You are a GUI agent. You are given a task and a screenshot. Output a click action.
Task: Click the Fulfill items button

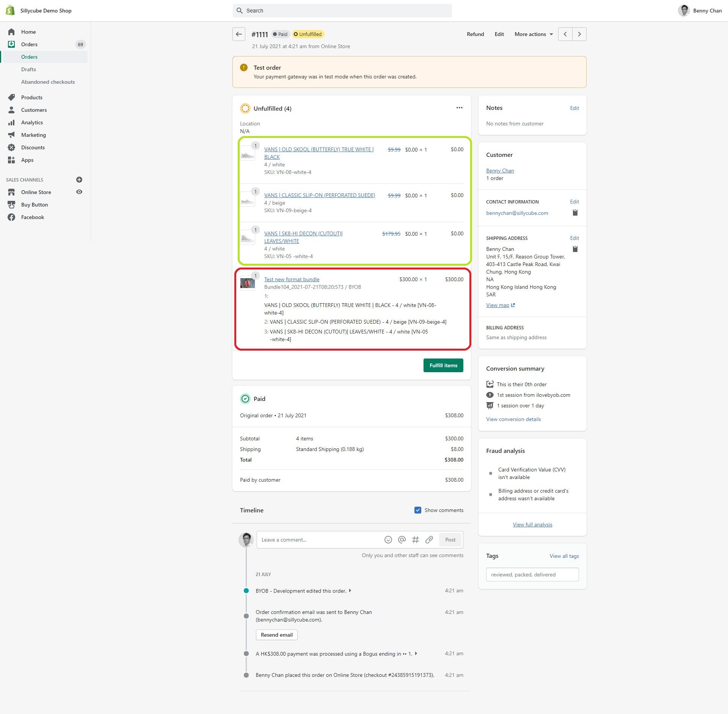[x=443, y=365]
